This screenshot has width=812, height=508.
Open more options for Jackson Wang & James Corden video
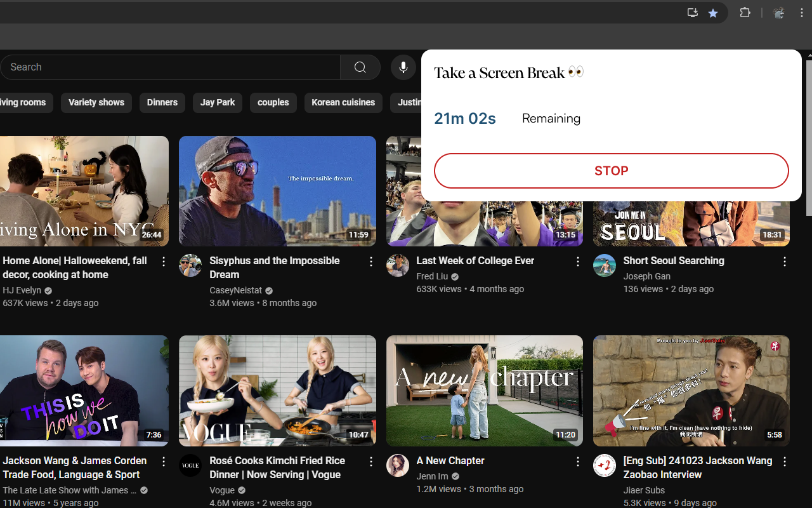(164, 462)
